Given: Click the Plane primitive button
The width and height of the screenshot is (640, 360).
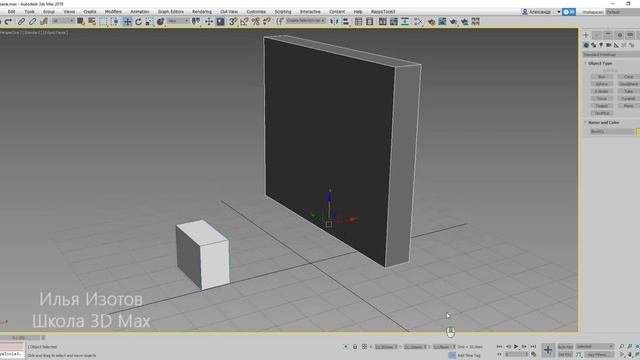Looking at the screenshot, I should click(x=629, y=106).
